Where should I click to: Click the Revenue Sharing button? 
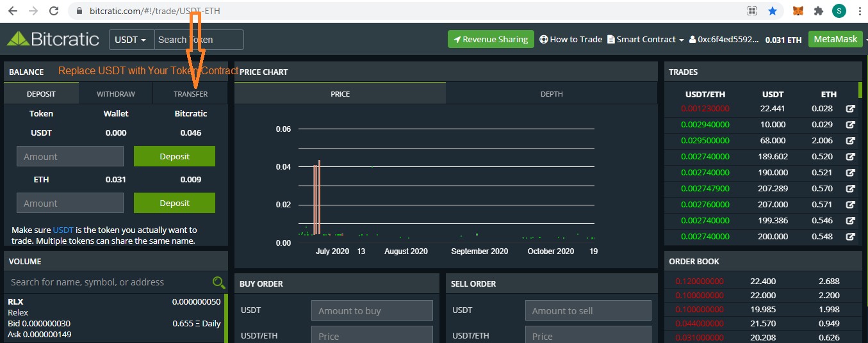[x=491, y=39]
